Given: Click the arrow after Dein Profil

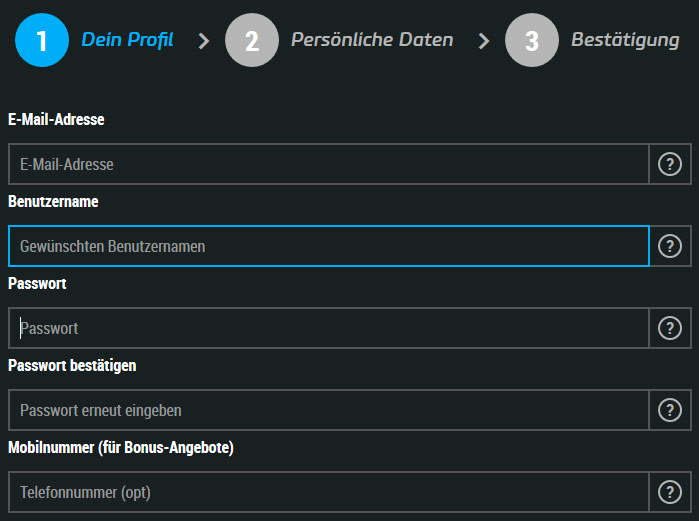Looking at the screenshot, I should (204, 41).
